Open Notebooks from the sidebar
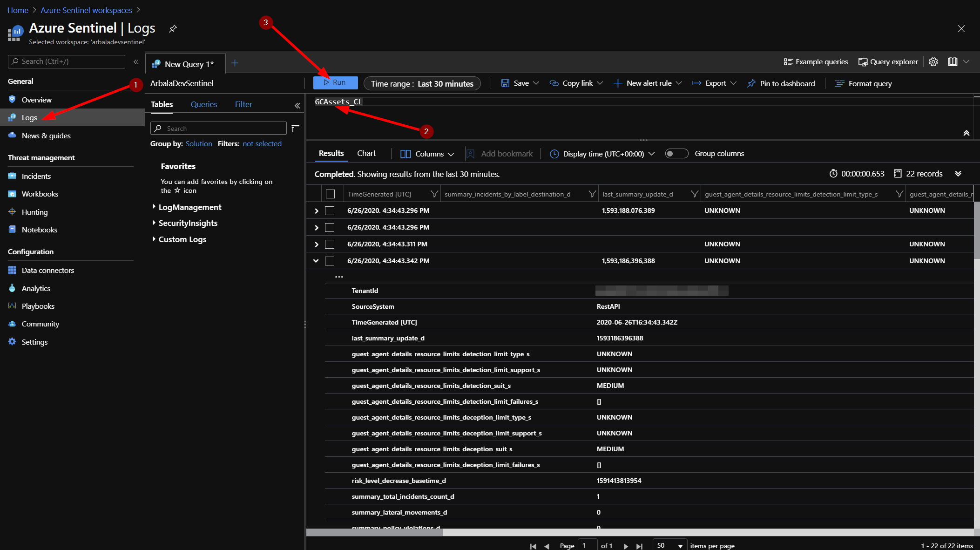Viewport: 980px width, 550px height. [40, 230]
